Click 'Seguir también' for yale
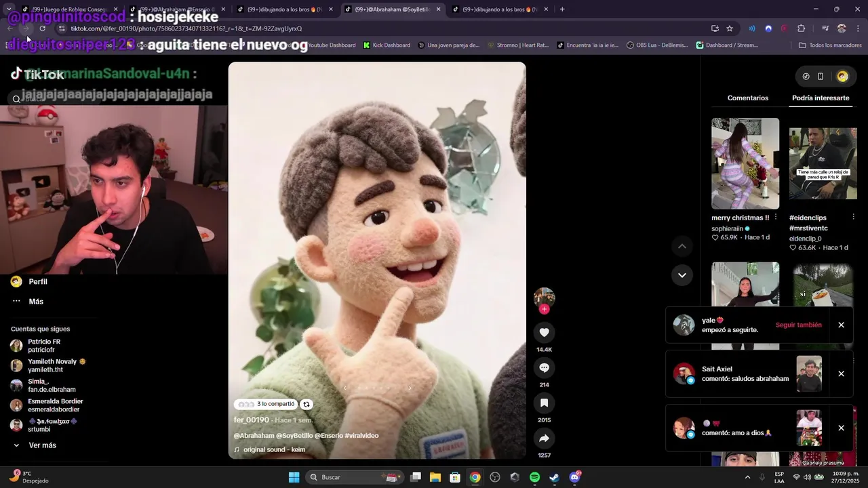 click(798, 325)
